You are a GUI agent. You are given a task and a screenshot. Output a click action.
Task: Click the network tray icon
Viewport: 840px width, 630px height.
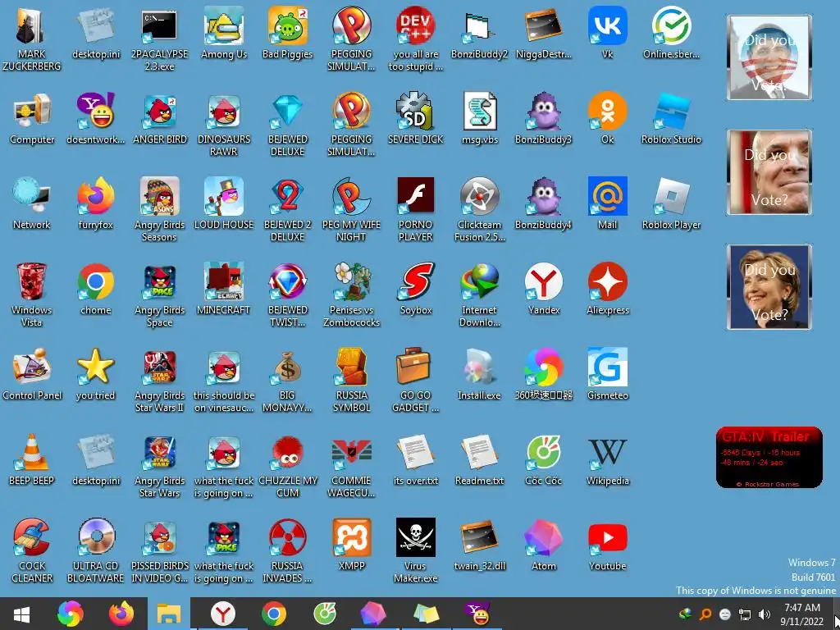point(745,614)
